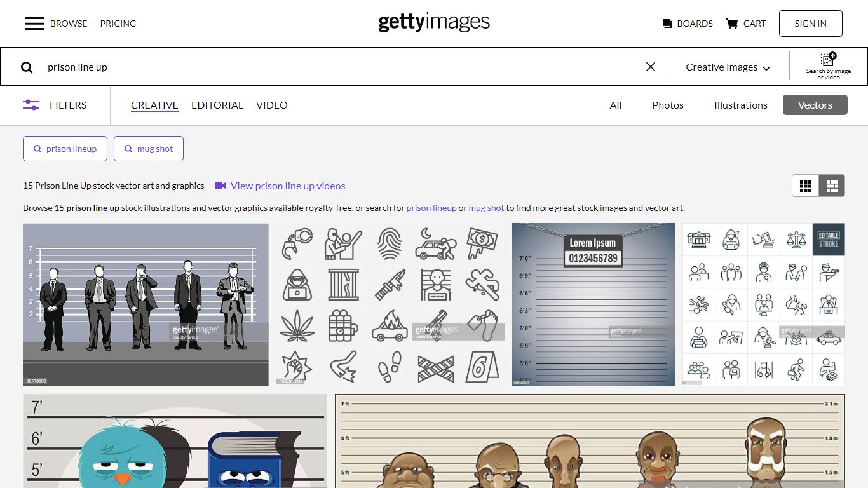Open View prison line up videos link
Image resolution: width=868 pixels, height=488 pixels.
[x=288, y=186]
